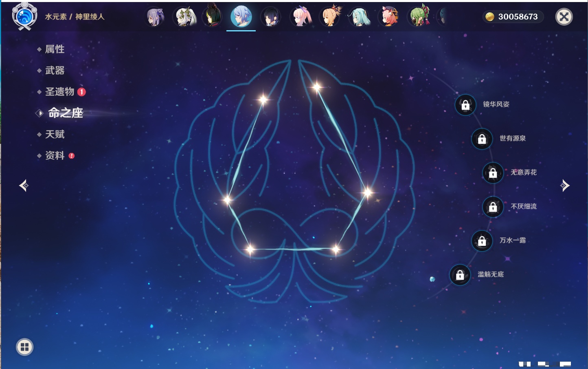588x369 pixels.
Task: Close the character screen
Action: [564, 17]
